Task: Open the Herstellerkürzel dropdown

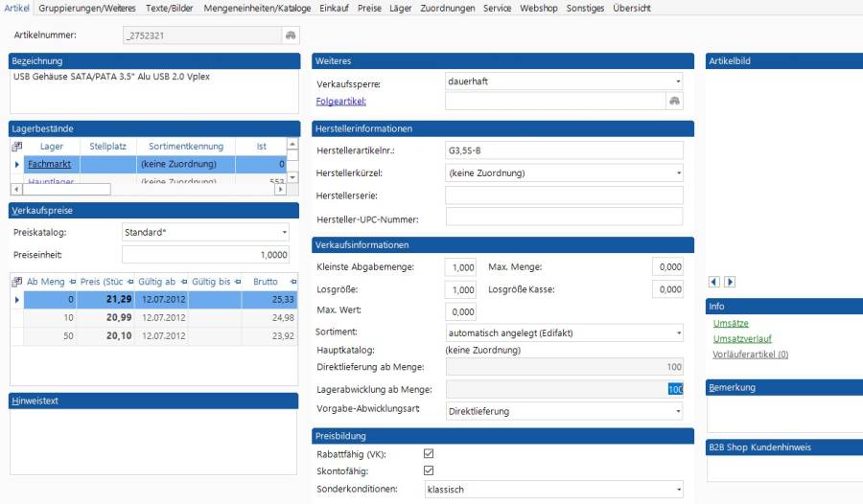Action: pos(677,173)
